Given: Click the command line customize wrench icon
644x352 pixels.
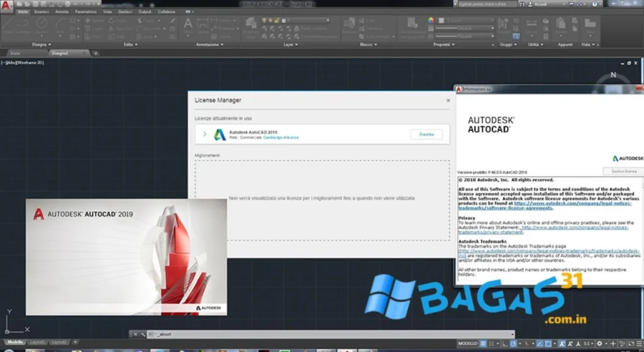Looking at the screenshot, I should (x=143, y=334).
